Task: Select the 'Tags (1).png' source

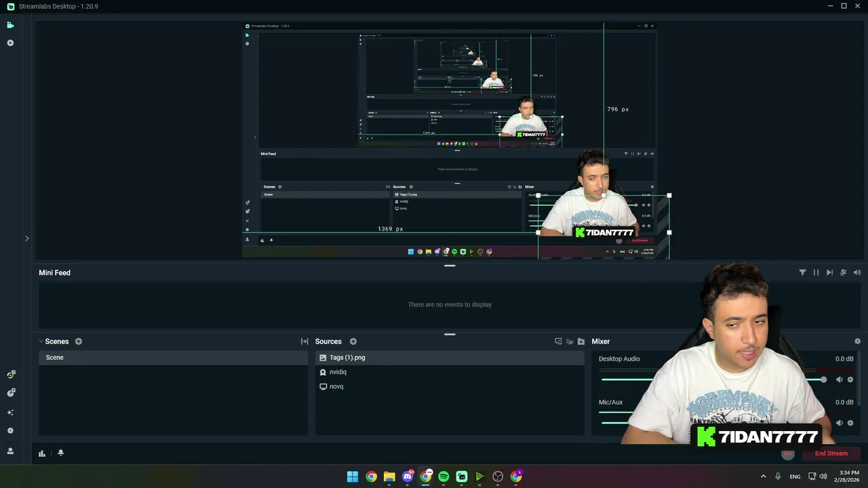Action: click(449, 357)
